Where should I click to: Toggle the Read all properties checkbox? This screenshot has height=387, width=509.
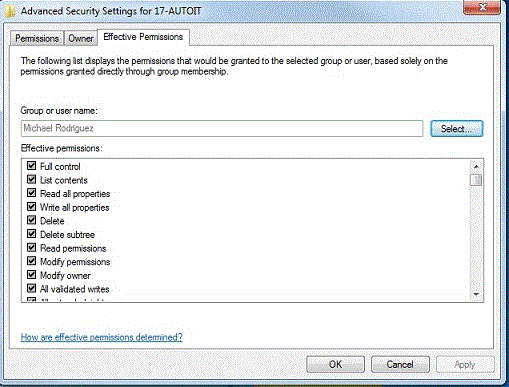[31, 193]
